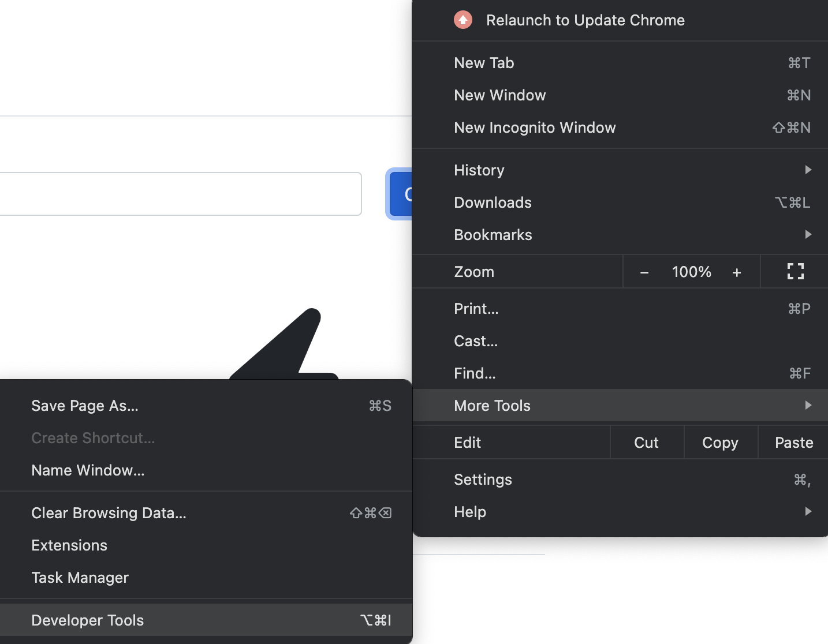
Task: Select Relaunch to Update Chrome
Action: tap(620, 20)
